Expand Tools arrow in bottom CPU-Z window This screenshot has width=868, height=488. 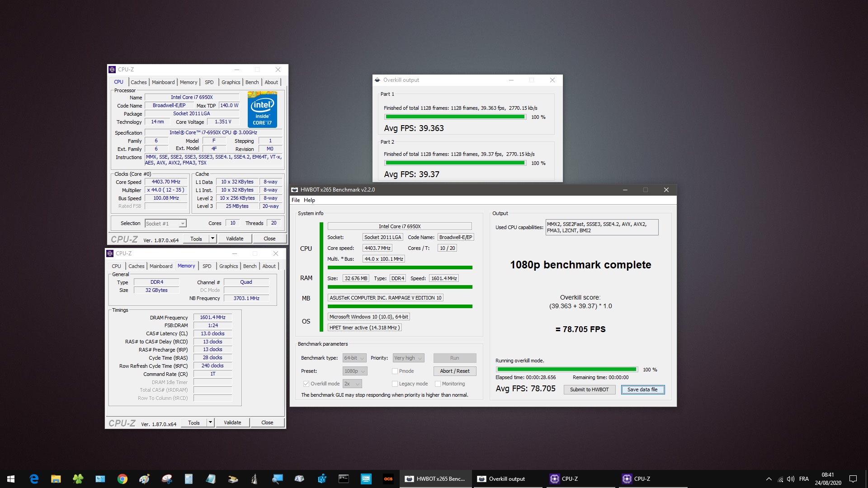(210, 422)
